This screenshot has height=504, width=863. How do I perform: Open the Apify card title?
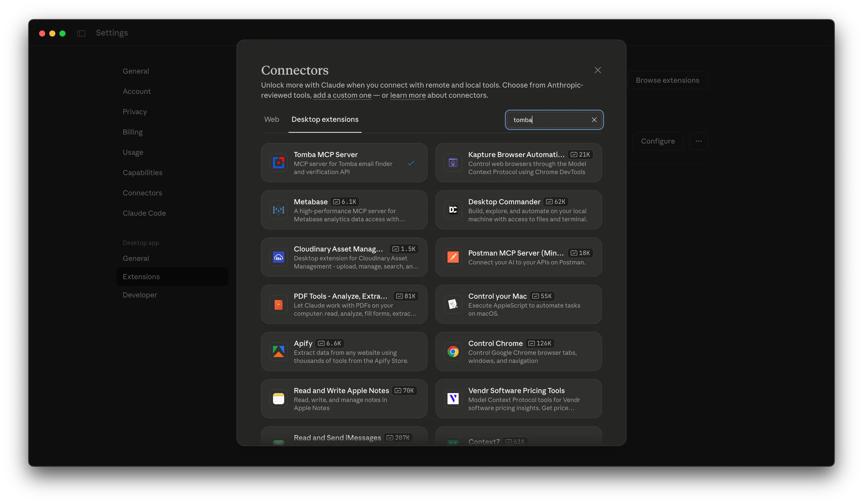point(303,343)
